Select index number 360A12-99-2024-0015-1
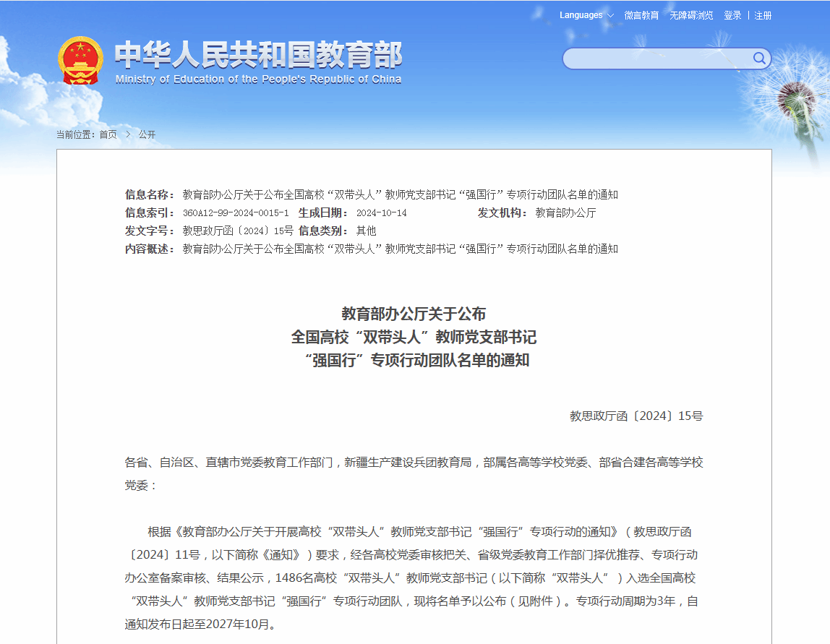 coord(236,212)
